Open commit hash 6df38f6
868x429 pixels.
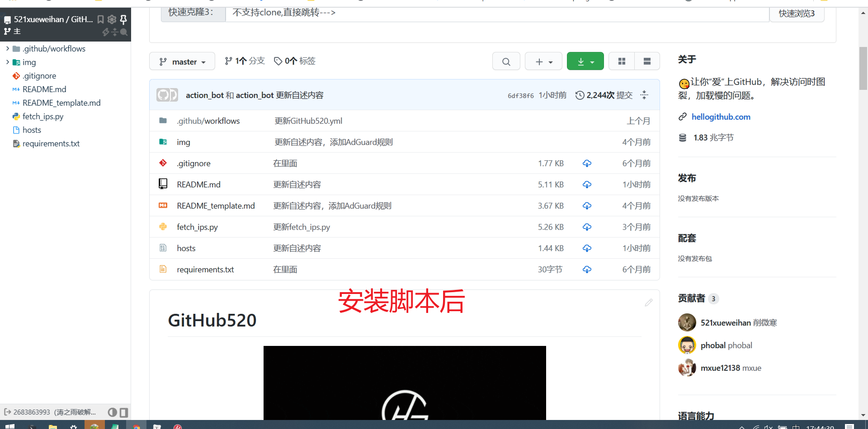coord(520,96)
